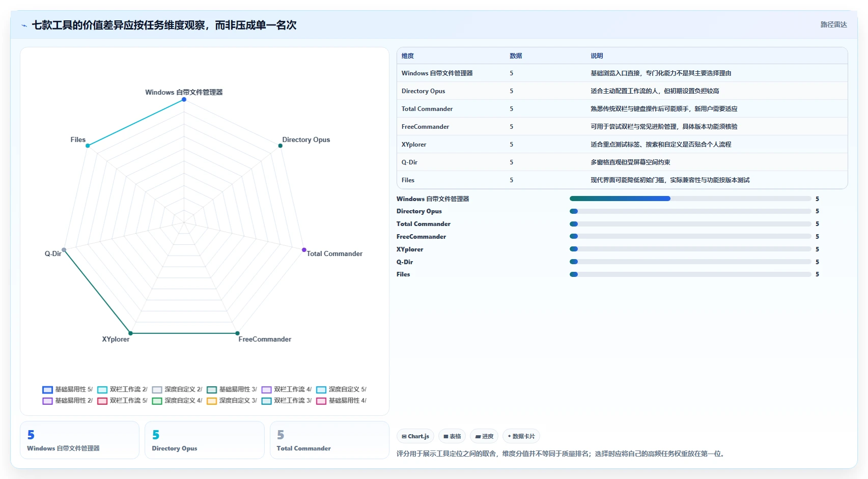Select the 进度 tag chip

484,436
